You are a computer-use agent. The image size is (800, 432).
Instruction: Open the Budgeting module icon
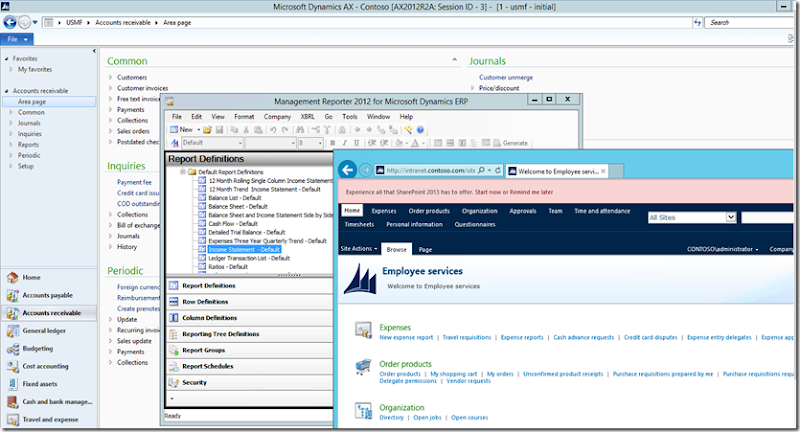tap(12, 349)
